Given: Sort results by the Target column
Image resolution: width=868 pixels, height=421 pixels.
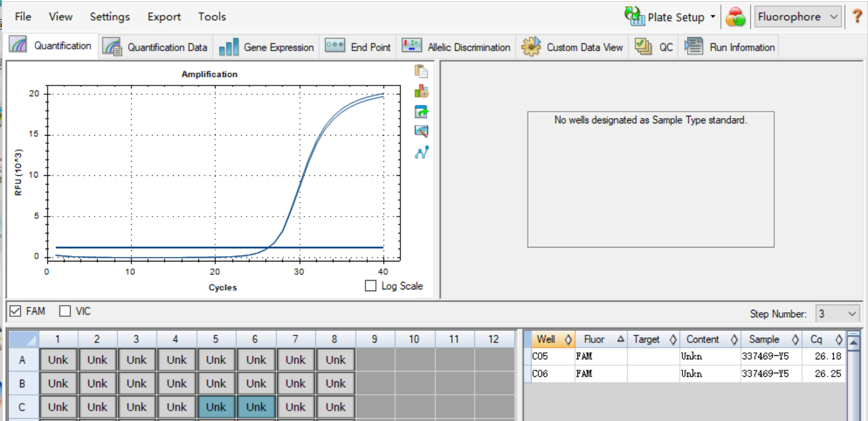Looking at the screenshot, I should click(653, 339).
